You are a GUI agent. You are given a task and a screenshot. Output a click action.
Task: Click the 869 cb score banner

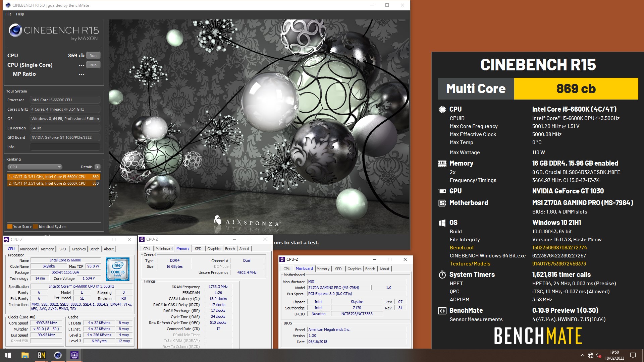(576, 89)
